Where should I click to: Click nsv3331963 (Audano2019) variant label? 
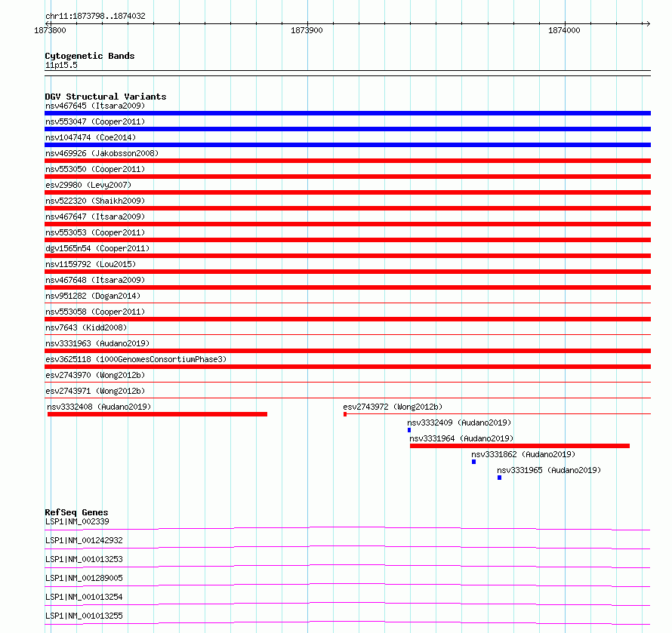(97, 343)
